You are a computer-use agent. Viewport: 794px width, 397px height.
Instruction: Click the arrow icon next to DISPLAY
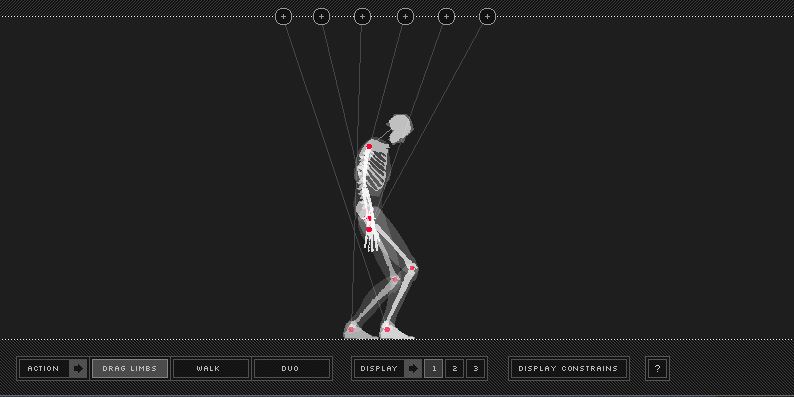[x=413, y=369]
